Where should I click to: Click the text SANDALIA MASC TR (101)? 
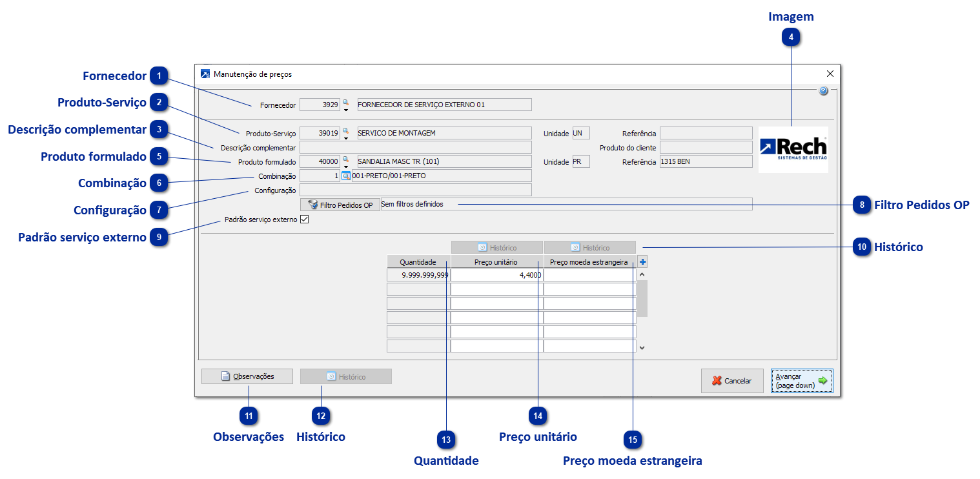click(398, 161)
